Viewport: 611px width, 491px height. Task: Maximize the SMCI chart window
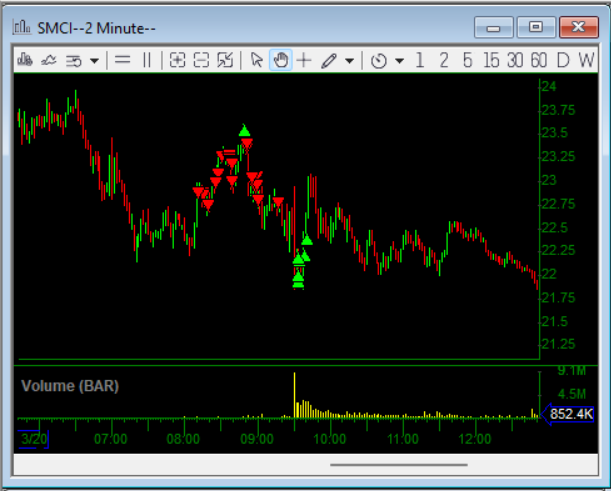(536, 27)
